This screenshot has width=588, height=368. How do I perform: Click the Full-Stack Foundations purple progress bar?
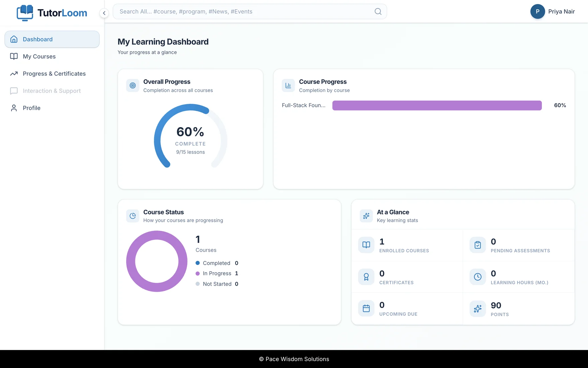click(x=437, y=105)
